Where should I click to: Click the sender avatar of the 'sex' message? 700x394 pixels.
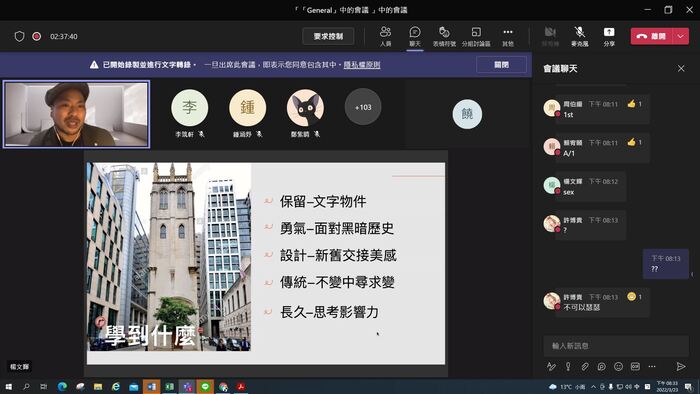(551, 185)
